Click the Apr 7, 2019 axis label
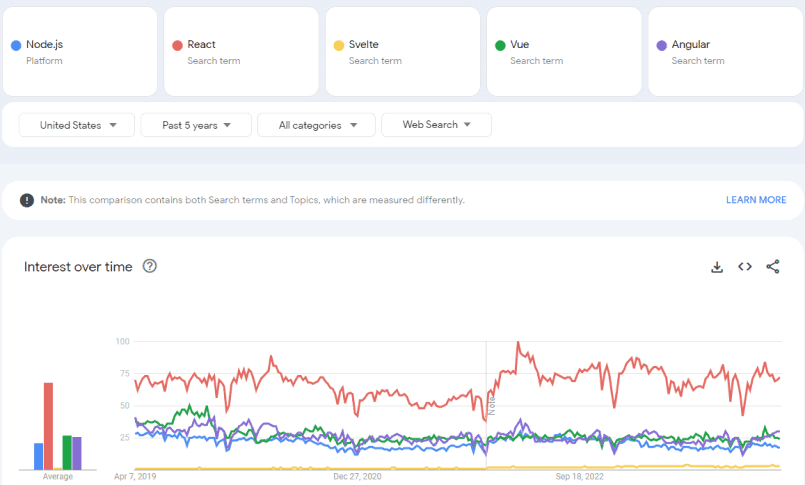This screenshot has width=805, height=485. pos(135,476)
